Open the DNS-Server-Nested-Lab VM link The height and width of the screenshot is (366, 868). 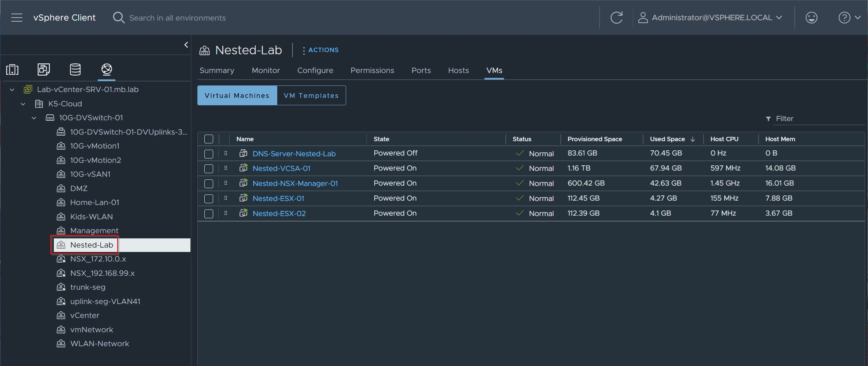pyautogui.click(x=294, y=154)
